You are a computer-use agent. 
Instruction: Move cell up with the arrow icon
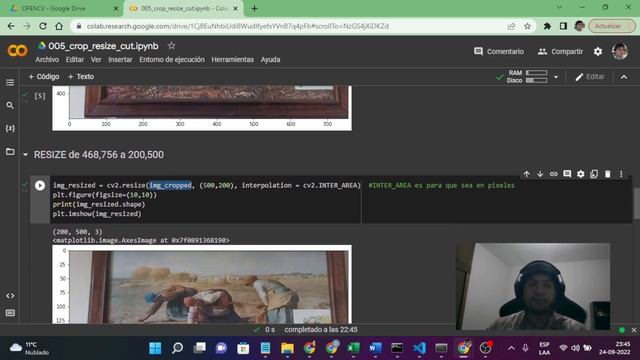pyautogui.click(x=527, y=174)
